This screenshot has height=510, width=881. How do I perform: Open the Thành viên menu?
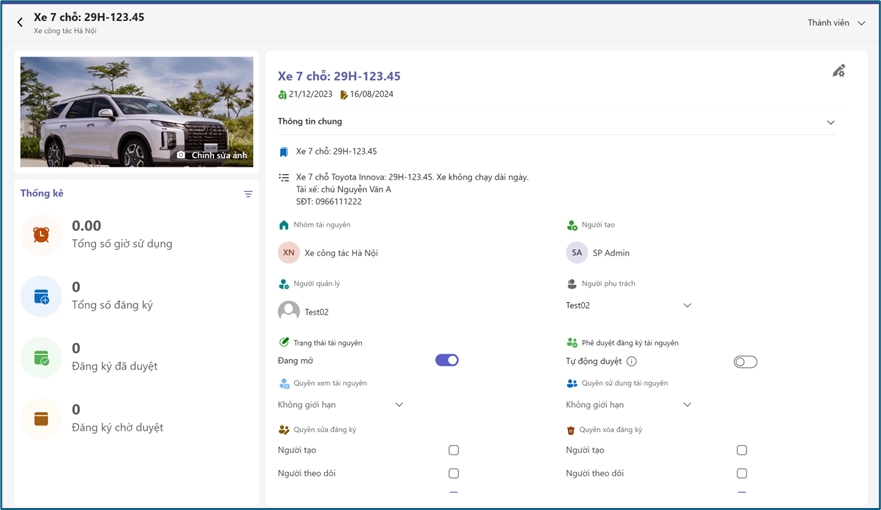(x=836, y=23)
